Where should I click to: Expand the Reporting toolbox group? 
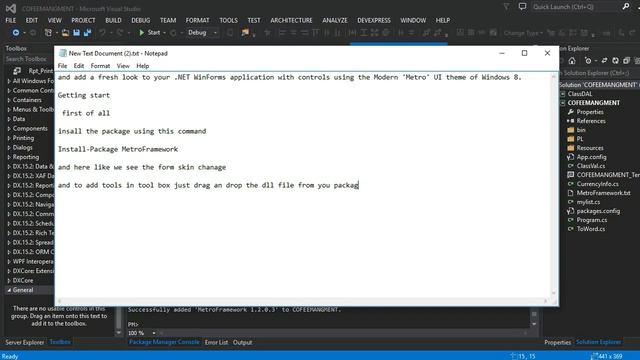coord(9,157)
